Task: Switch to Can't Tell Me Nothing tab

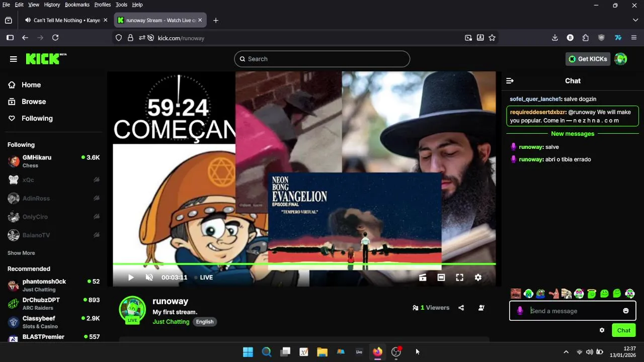Action: point(65,21)
